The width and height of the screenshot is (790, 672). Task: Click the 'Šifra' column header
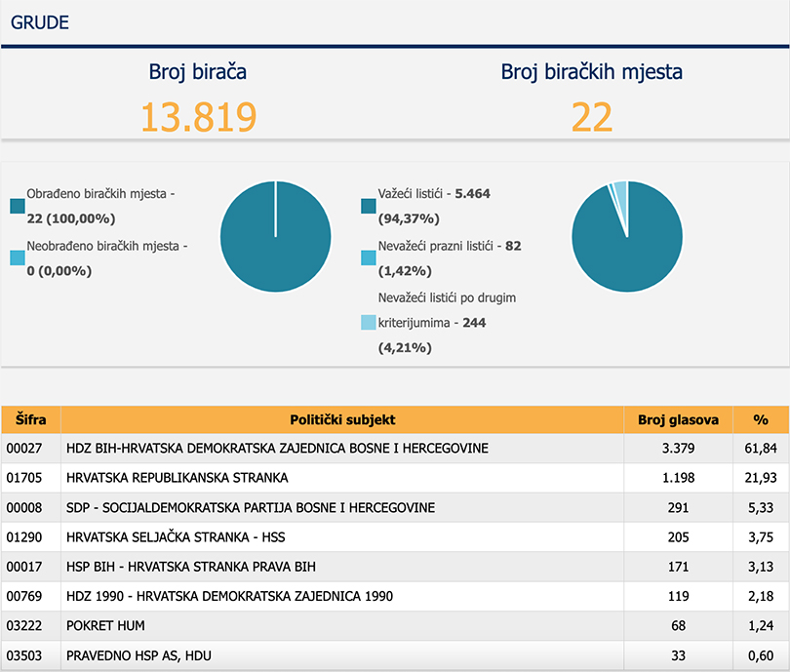(x=31, y=419)
